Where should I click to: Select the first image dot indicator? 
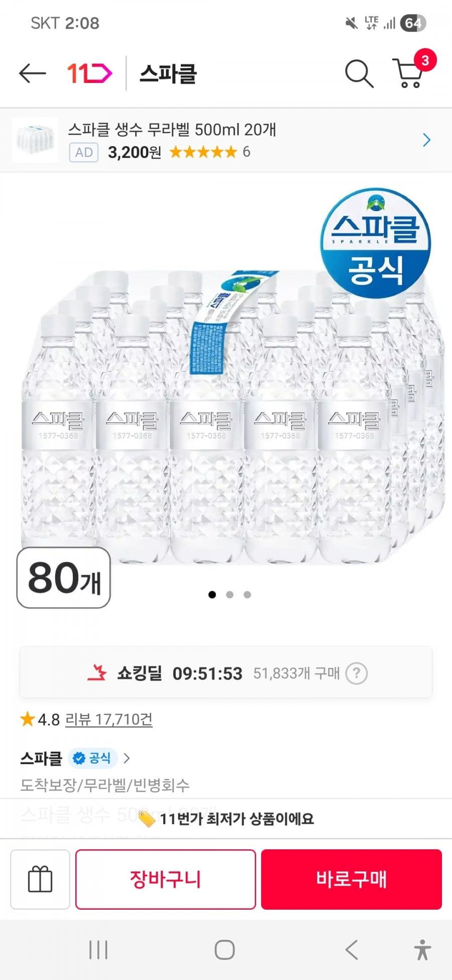click(x=212, y=595)
